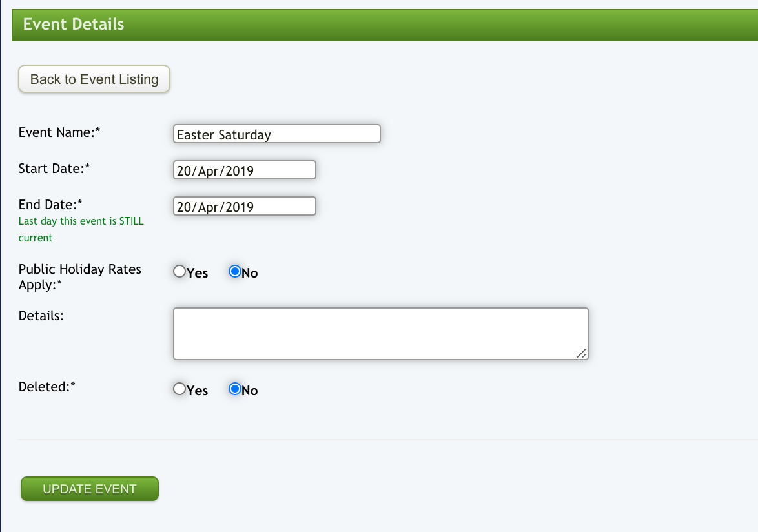Viewport: 758px width, 532px height.
Task: Focus the Event Name text field
Action: click(277, 134)
